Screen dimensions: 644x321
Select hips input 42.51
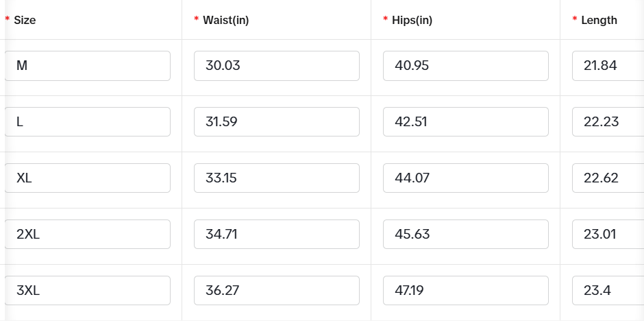coord(466,121)
